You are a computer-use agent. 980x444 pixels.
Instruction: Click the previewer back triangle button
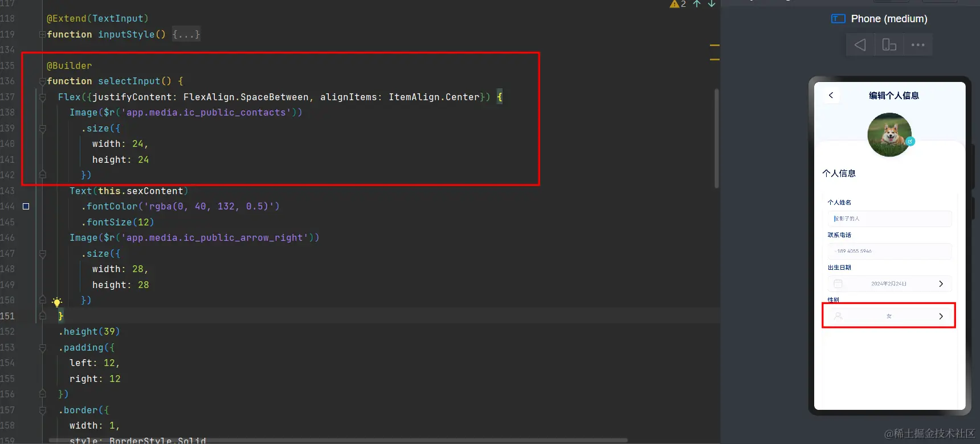860,45
